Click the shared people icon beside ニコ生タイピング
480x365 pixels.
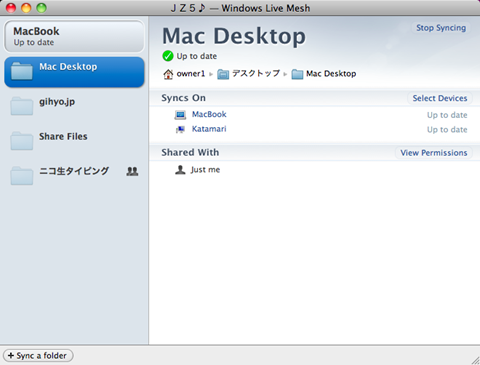[x=132, y=171]
